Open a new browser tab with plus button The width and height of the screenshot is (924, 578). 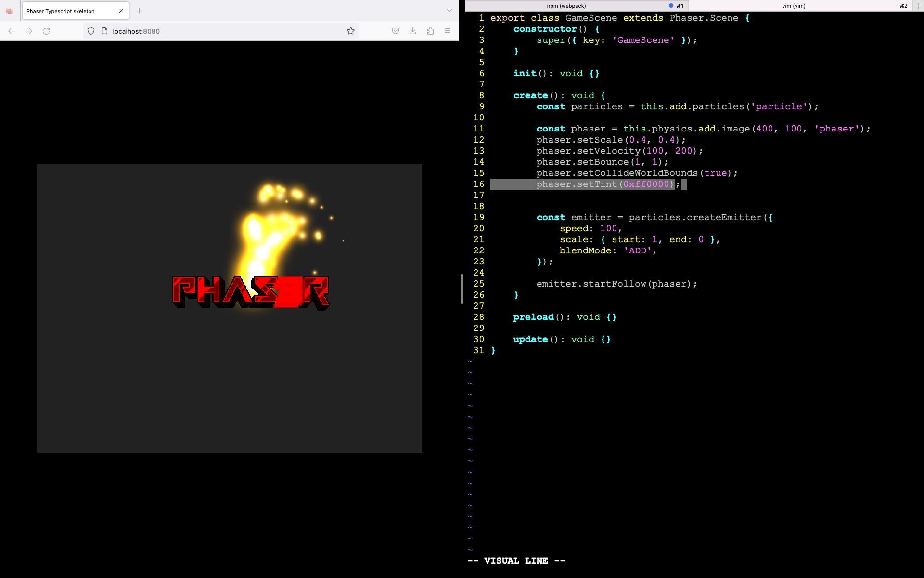point(139,11)
